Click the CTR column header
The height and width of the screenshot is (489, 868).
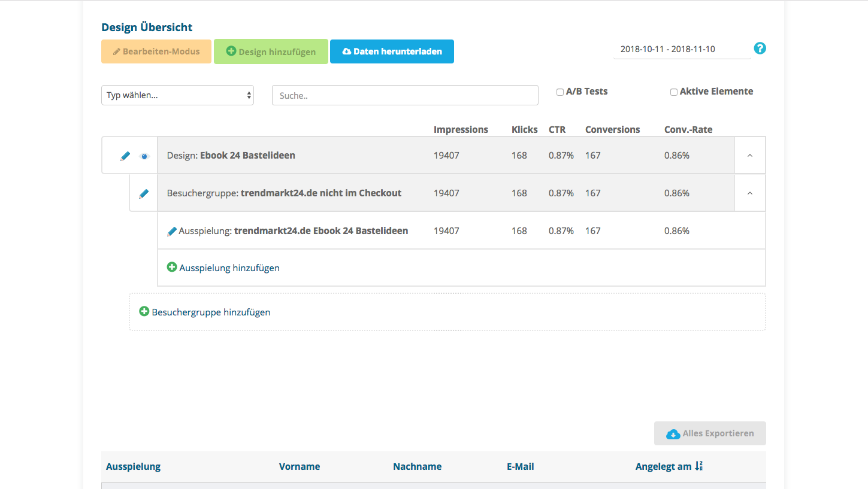(557, 129)
